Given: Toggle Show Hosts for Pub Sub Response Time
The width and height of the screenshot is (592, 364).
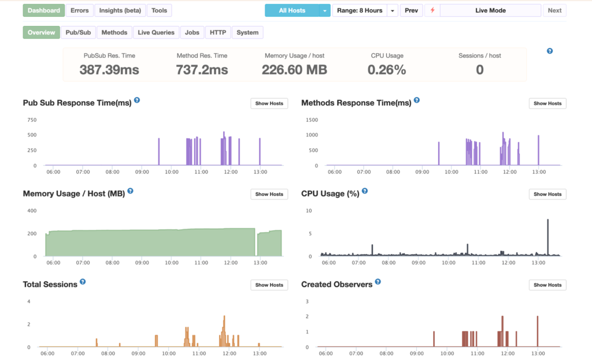Looking at the screenshot, I should tap(269, 103).
